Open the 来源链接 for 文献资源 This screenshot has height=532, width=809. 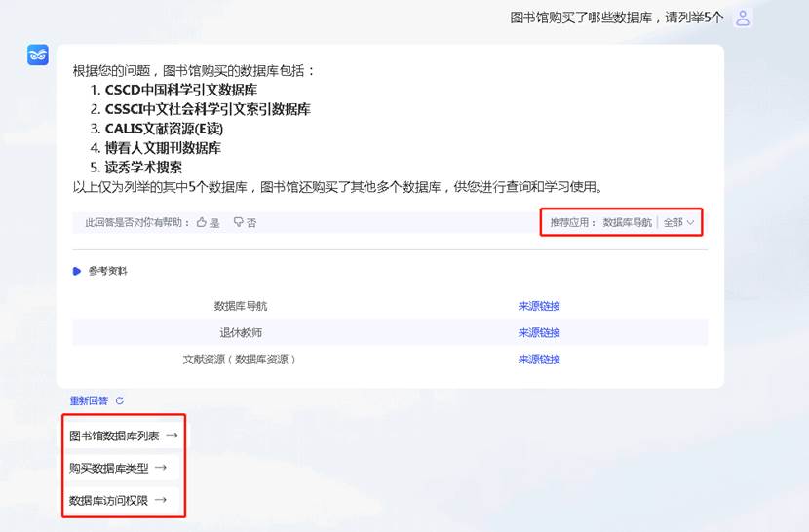[x=539, y=360]
